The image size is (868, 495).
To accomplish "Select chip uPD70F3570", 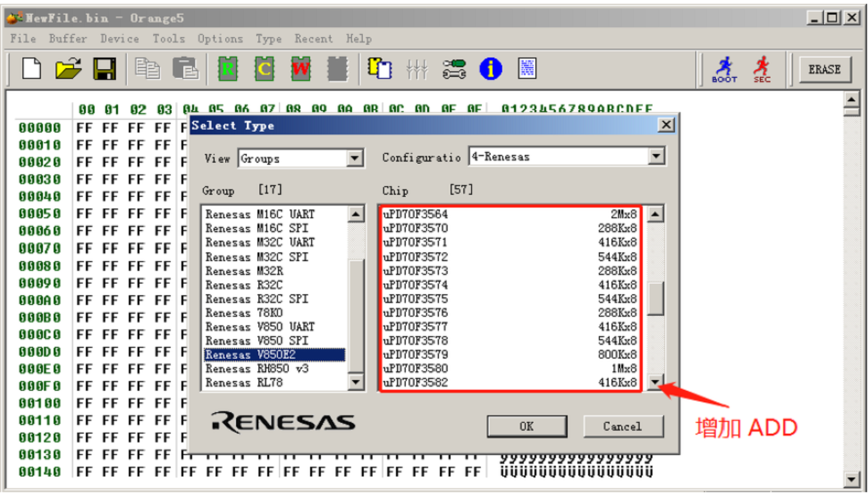I will 510,228.
